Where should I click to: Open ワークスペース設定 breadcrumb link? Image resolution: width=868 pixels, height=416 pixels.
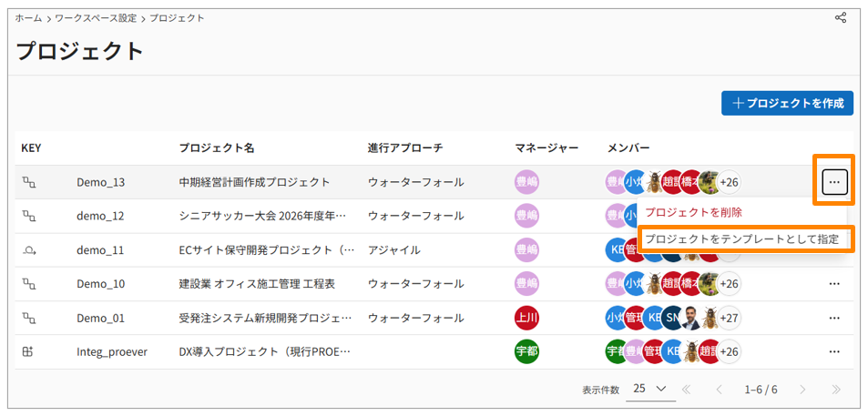coord(97,17)
